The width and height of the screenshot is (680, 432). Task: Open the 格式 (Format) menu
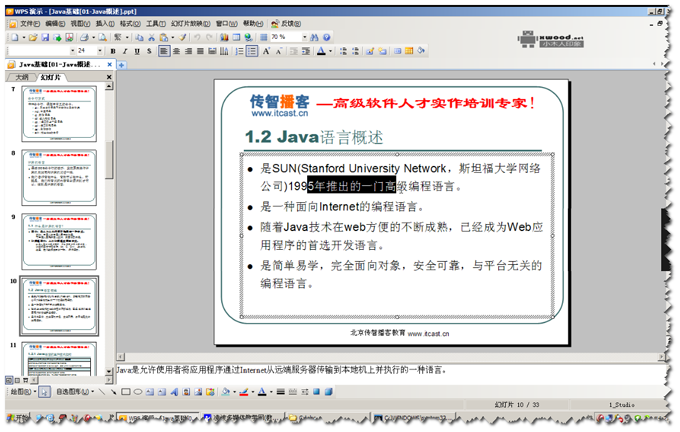click(x=130, y=23)
